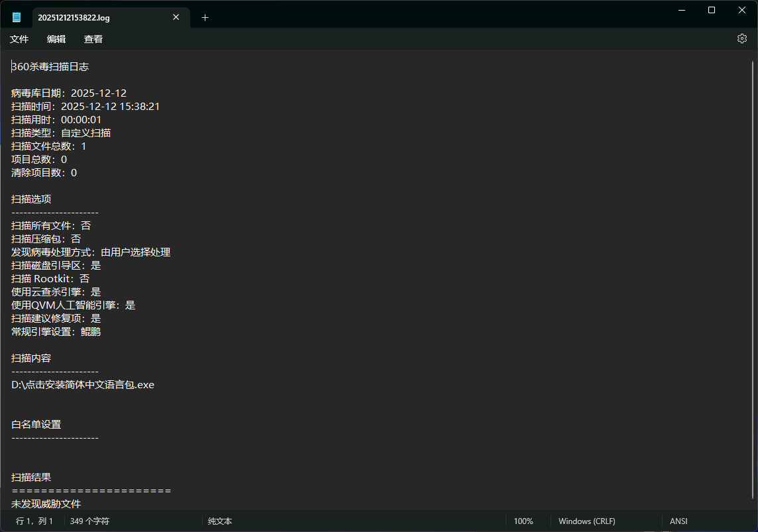Viewport: 758px width, 532px height.
Task: Click the heading 扫描内容
Action: tap(31, 358)
